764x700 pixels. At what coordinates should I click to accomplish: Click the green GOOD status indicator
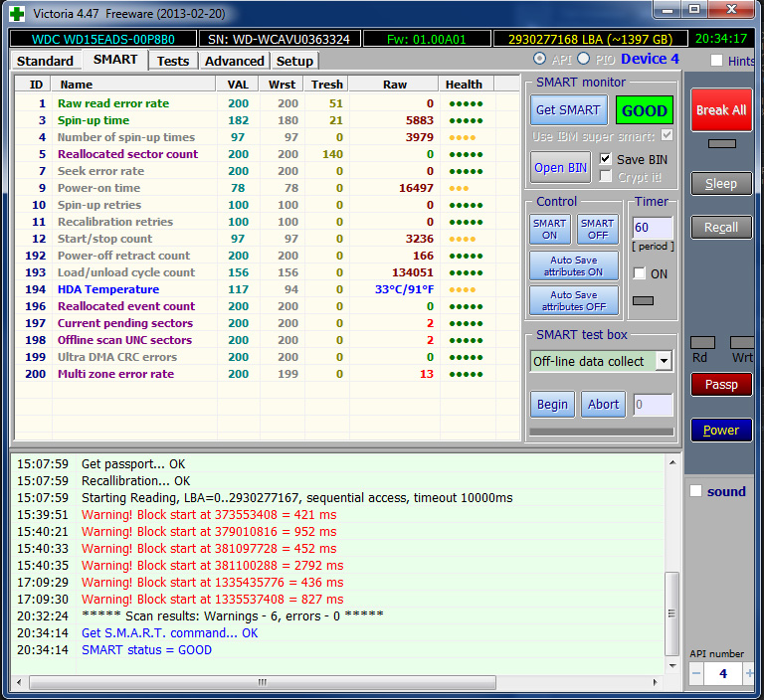[x=644, y=110]
